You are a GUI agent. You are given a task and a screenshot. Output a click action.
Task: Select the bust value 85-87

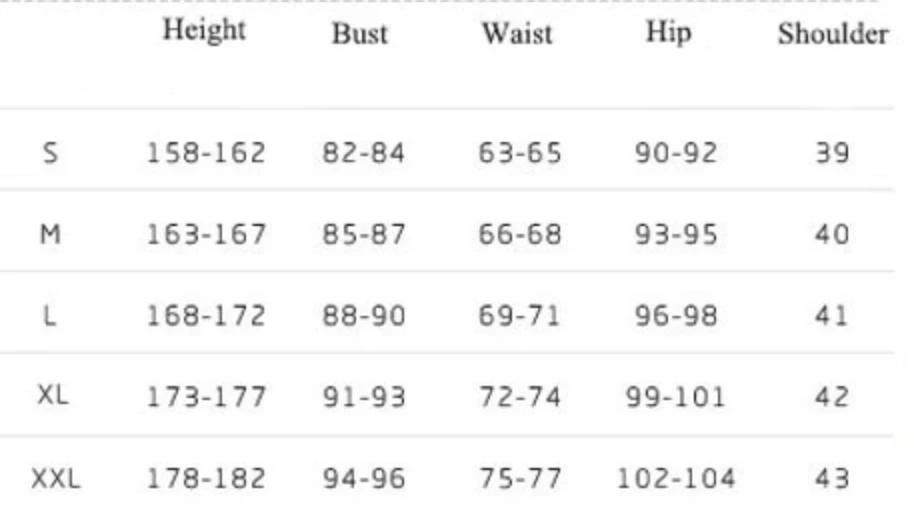coord(364,235)
